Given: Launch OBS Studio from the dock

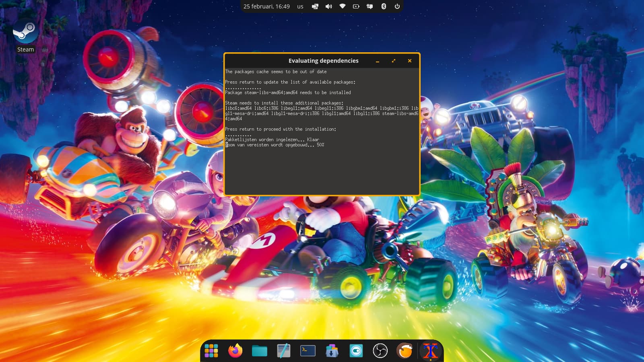Looking at the screenshot, I should [380, 351].
